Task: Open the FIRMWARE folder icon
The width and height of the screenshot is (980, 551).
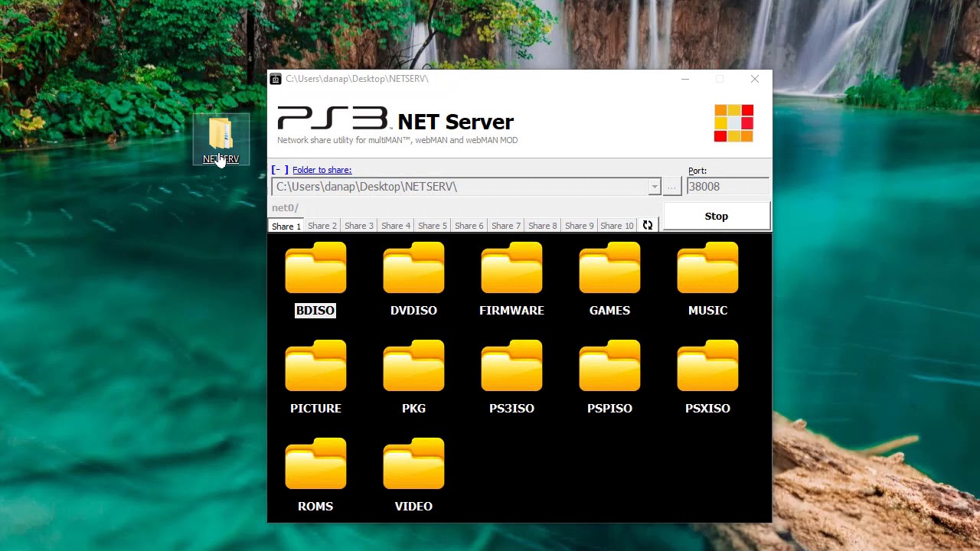Action: pyautogui.click(x=511, y=268)
